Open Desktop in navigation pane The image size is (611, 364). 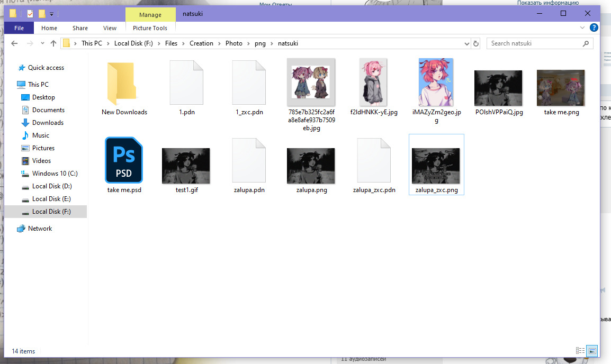(x=43, y=97)
